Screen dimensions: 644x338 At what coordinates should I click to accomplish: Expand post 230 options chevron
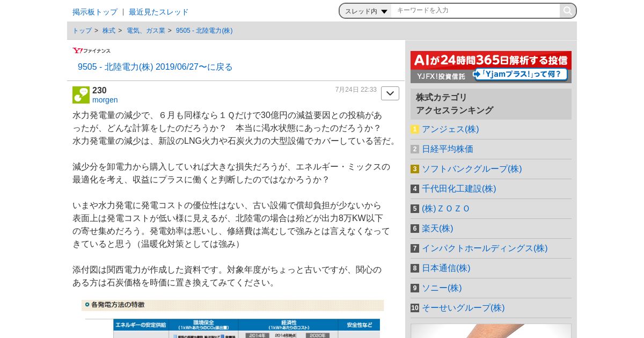pos(390,93)
